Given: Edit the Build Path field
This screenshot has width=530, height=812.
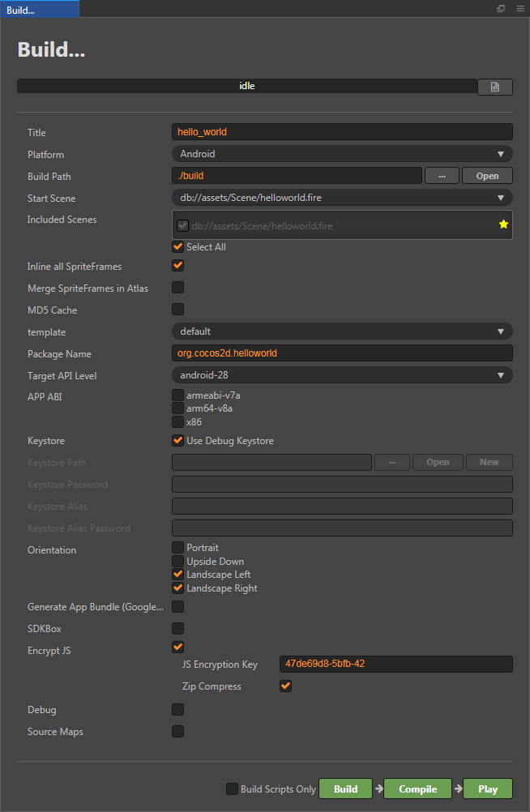Looking at the screenshot, I should click(297, 176).
